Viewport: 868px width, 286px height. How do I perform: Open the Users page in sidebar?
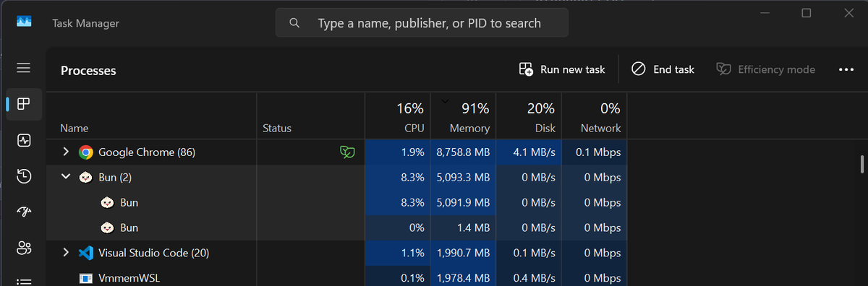pyautogui.click(x=23, y=248)
